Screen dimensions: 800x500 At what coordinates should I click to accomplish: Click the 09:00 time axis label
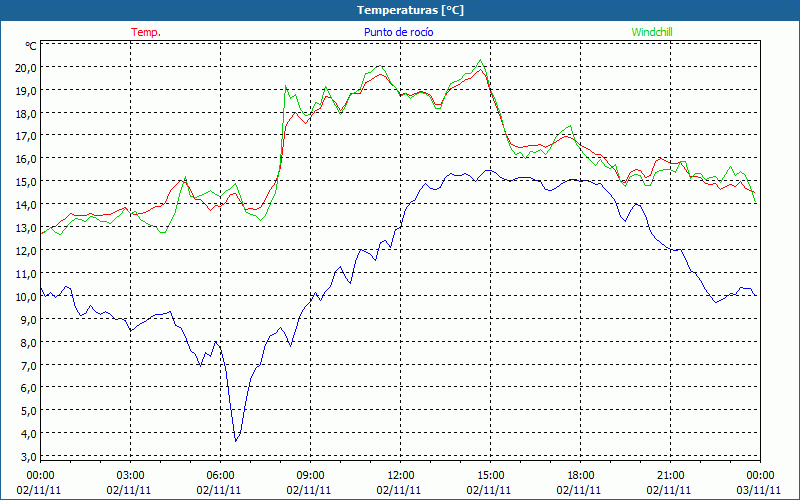(x=310, y=476)
